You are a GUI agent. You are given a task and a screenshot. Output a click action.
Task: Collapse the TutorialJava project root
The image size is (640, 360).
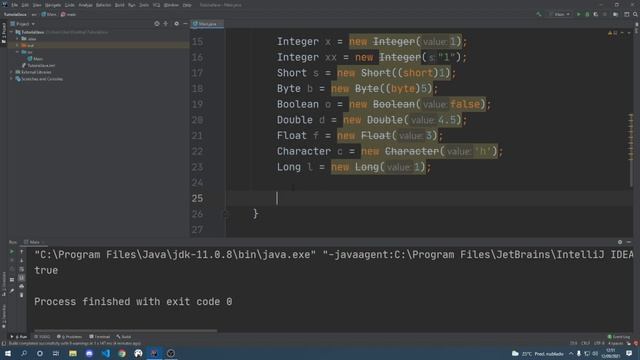click(12, 32)
